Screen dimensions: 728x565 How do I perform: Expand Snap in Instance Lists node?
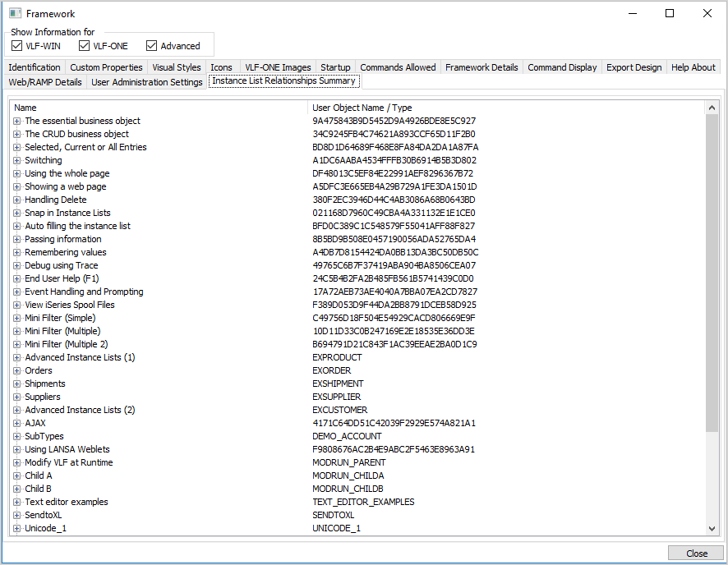point(17,213)
